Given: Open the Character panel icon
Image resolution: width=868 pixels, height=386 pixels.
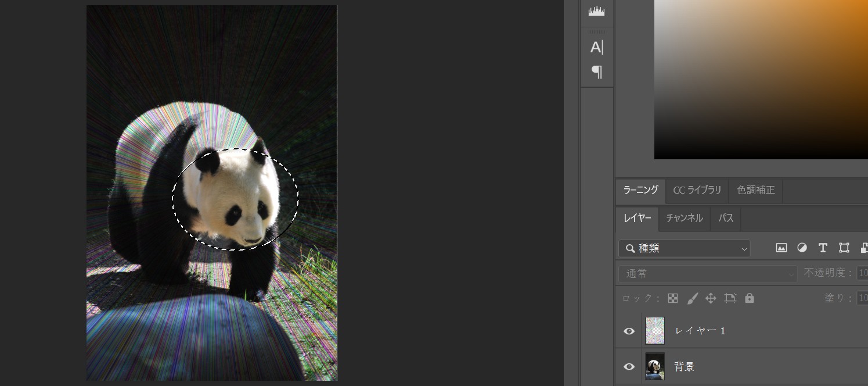Looking at the screenshot, I should (597, 47).
